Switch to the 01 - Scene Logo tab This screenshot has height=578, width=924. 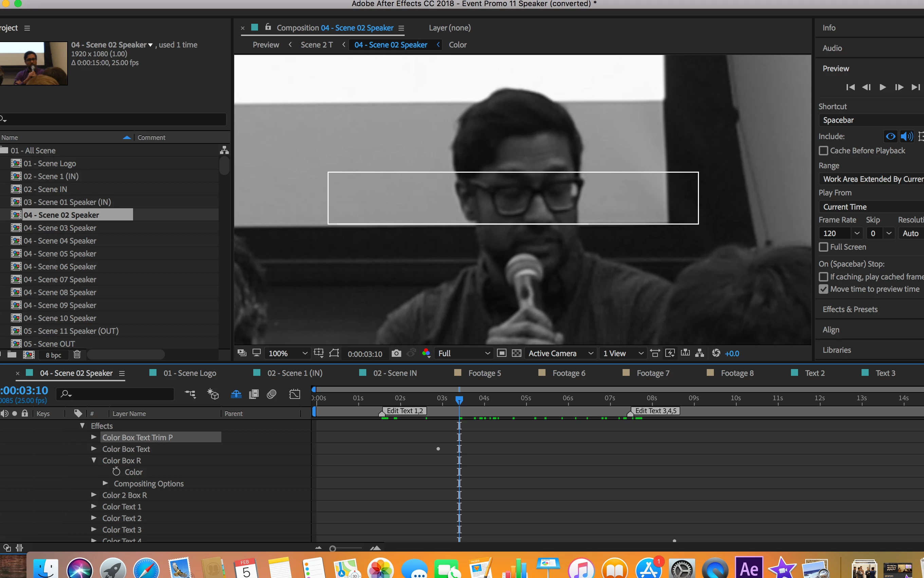189,373
